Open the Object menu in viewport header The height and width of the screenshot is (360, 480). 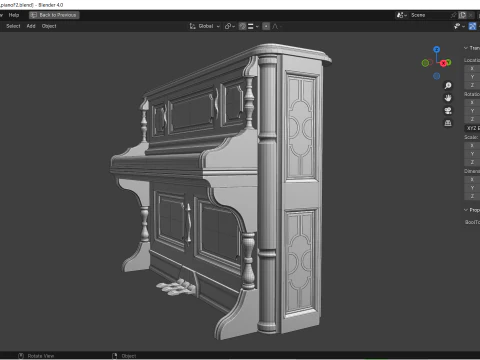49,26
